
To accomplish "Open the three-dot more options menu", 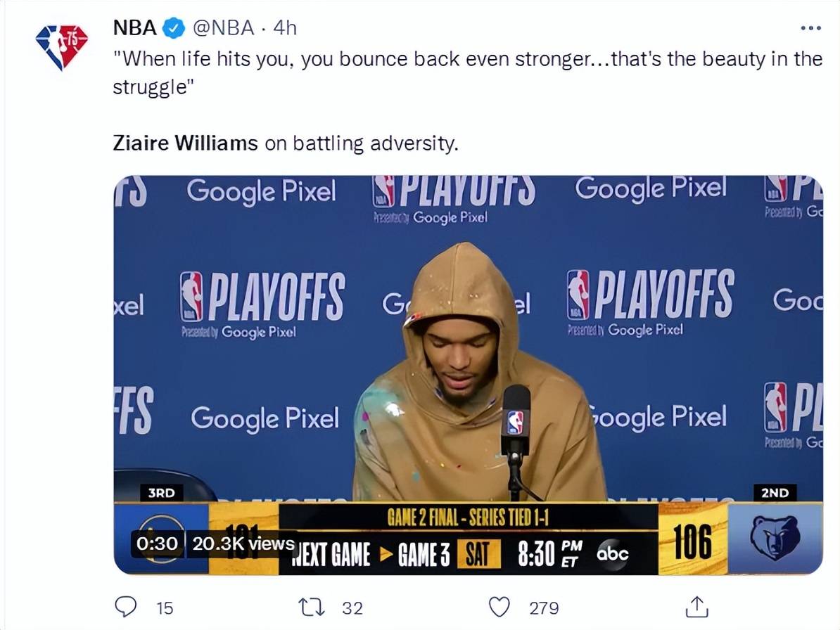I will coord(810,28).
